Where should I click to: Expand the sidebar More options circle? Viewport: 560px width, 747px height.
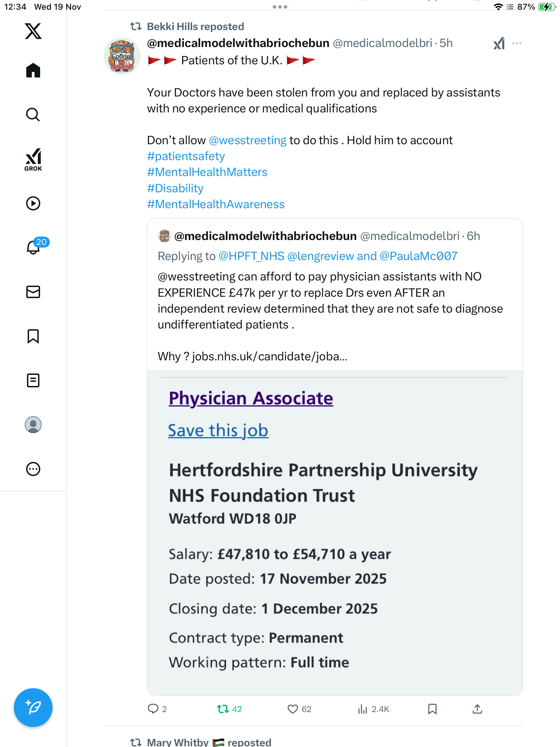click(x=33, y=469)
